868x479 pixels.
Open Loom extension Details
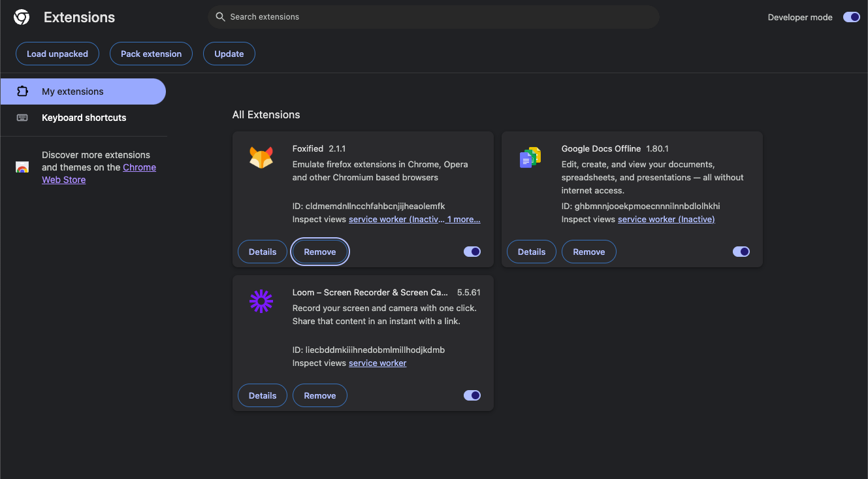263,395
